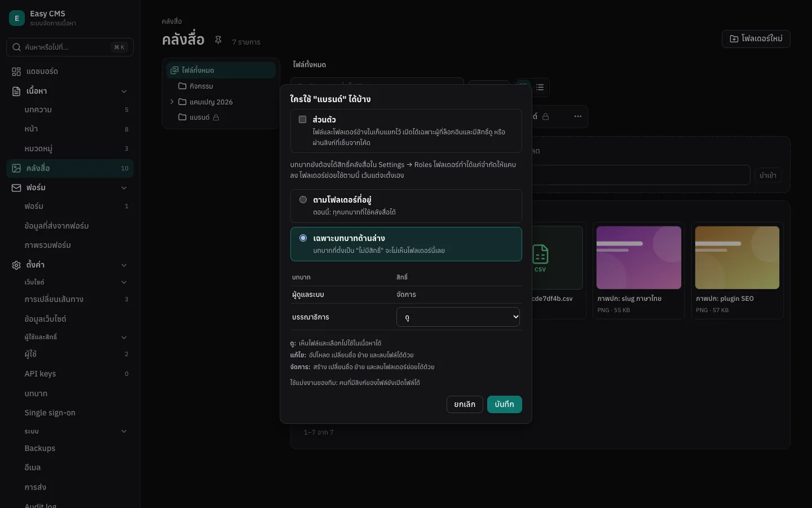Select the เฉพาะบทบาทด้านล่าง radio option
The width and height of the screenshot is (812, 508).
tap(303, 238)
